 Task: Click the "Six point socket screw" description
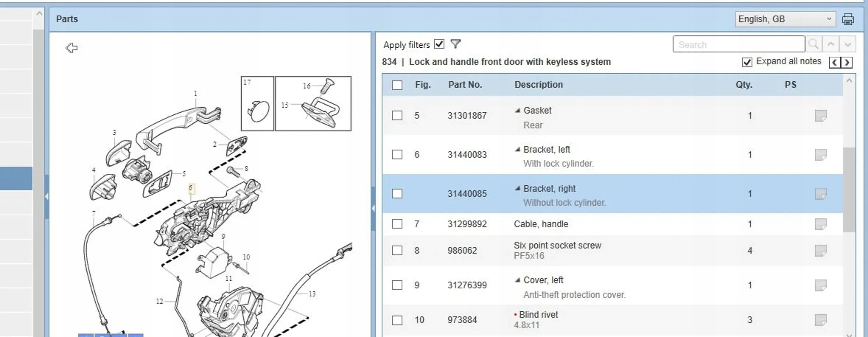(x=557, y=245)
